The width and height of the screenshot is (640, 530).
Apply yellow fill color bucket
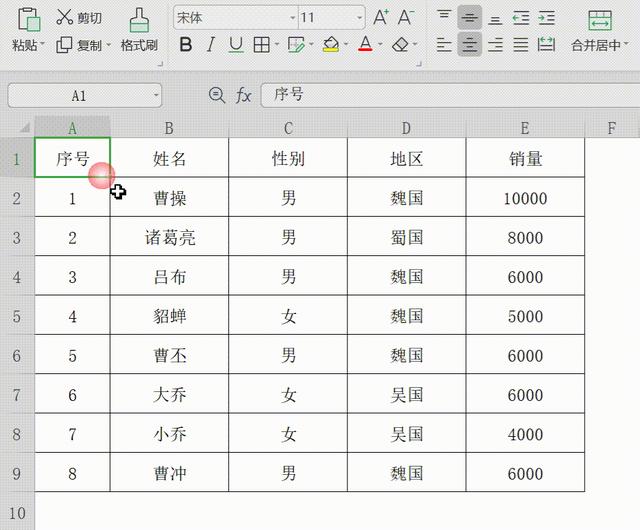coord(331,45)
